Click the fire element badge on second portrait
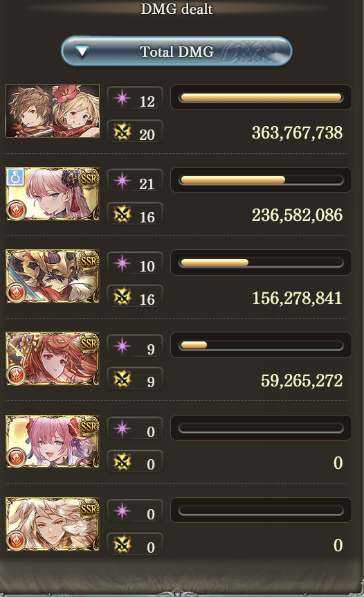 tap(16, 210)
